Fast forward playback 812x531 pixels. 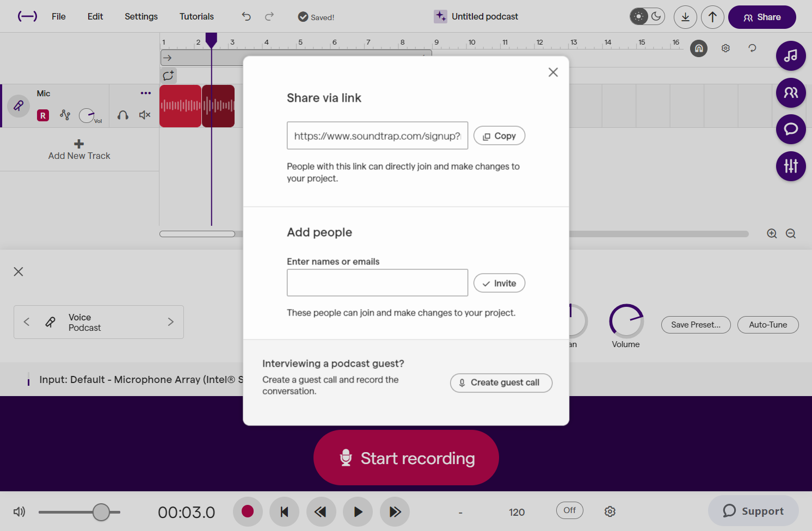click(395, 511)
